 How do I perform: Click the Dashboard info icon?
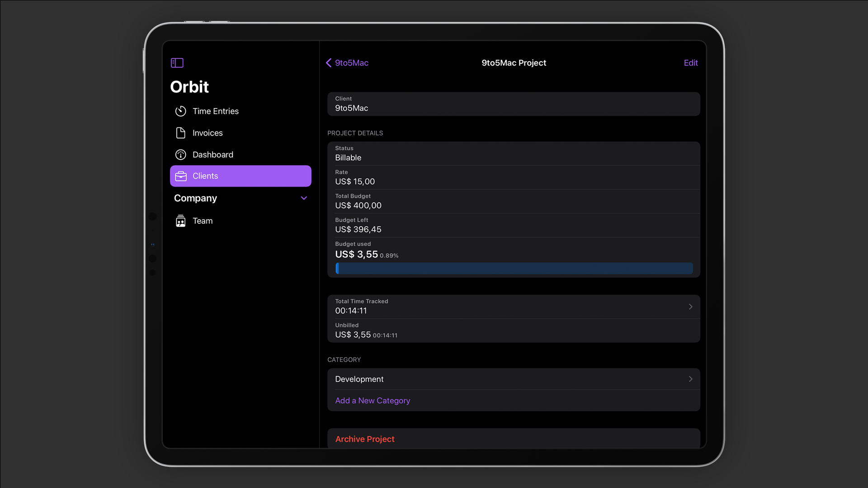tap(180, 154)
